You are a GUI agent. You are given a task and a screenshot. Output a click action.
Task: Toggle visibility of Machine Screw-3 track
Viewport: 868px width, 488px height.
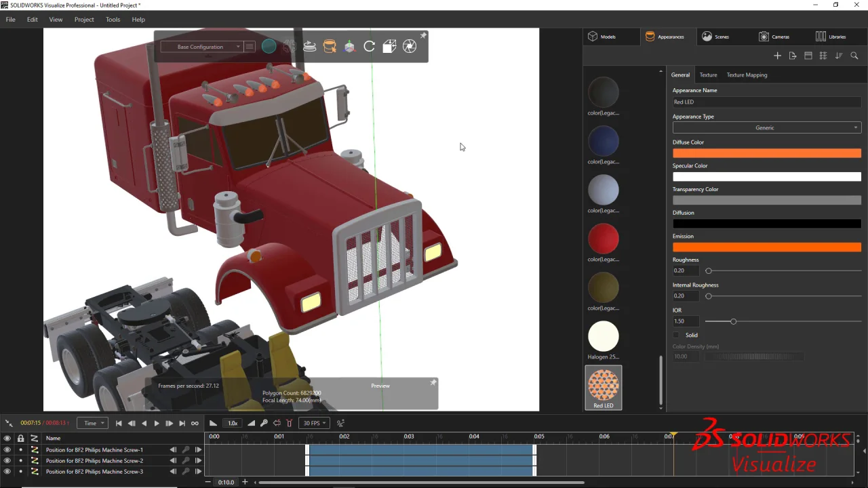7,471
